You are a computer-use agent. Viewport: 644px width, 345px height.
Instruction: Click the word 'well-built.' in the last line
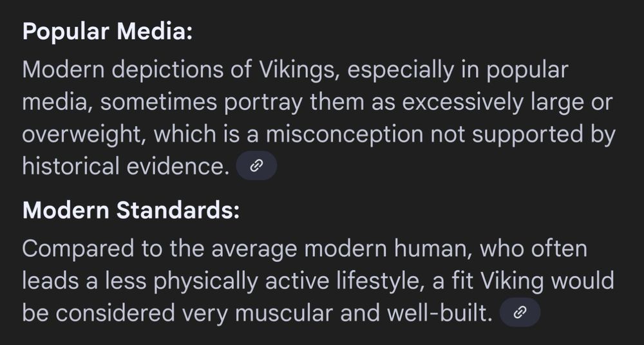click(x=439, y=313)
